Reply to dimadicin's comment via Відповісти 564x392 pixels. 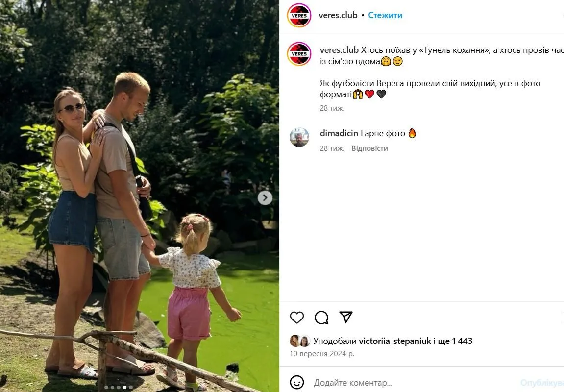[370, 148]
